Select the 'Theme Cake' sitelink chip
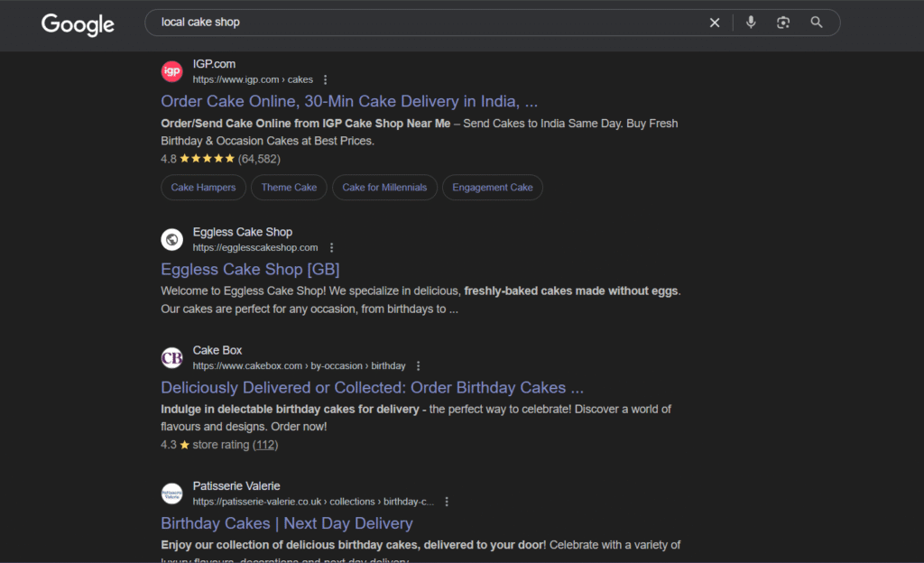Image resolution: width=924 pixels, height=563 pixels. click(x=289, y=188)
